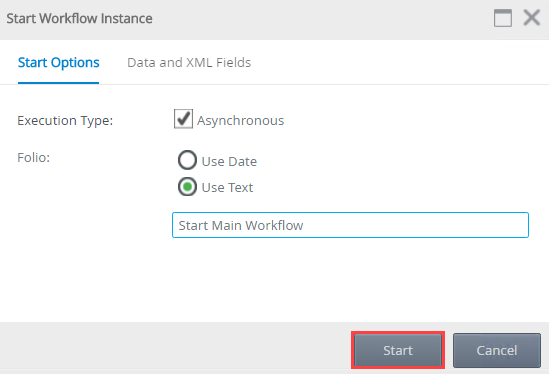Viewport: 549px width, 374px height.
Task: Click the Folio label
Action: click(34, 158)
